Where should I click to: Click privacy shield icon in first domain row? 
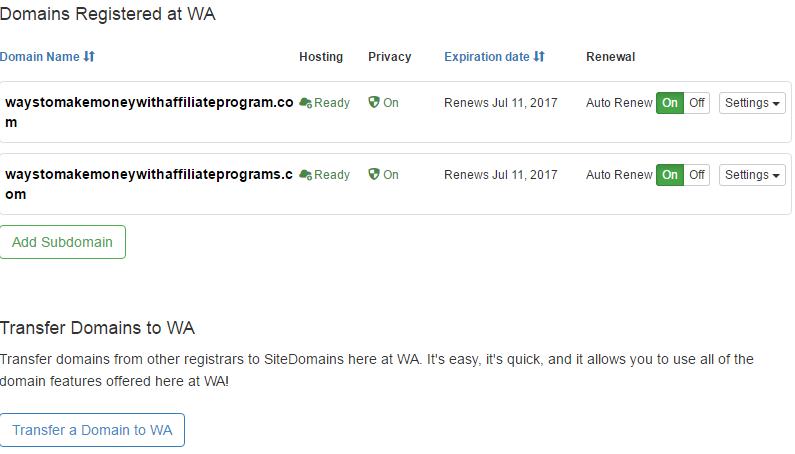[x=374, y=103]
